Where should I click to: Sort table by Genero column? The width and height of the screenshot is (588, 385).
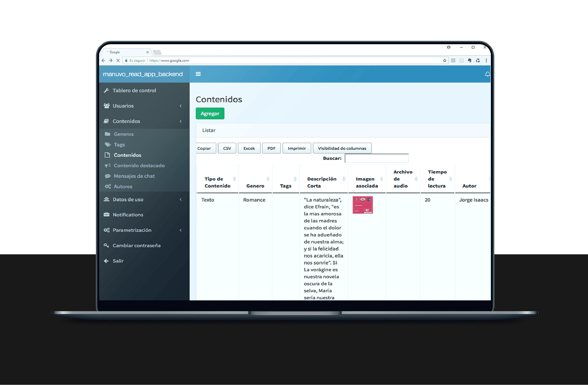point(255,186)
